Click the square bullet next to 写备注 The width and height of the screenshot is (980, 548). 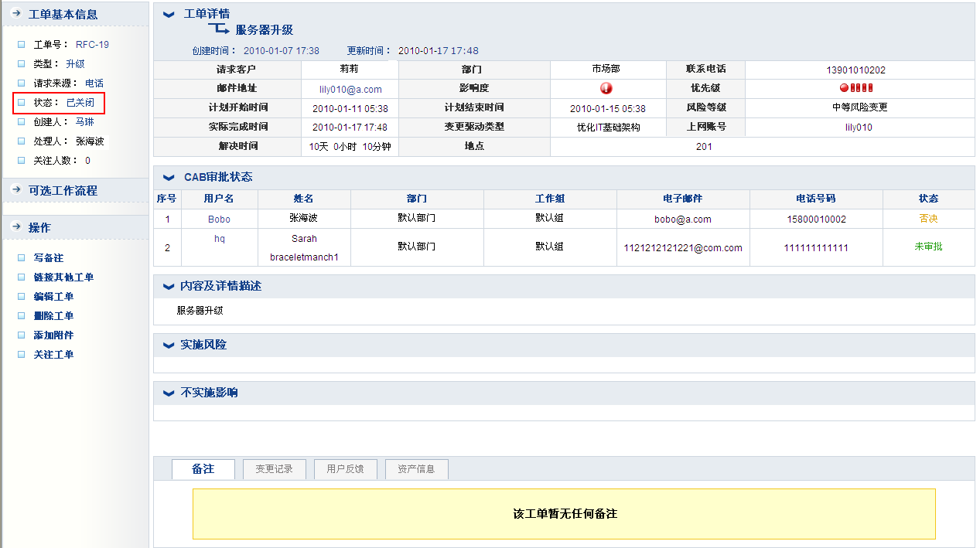[x=22, y=258]
